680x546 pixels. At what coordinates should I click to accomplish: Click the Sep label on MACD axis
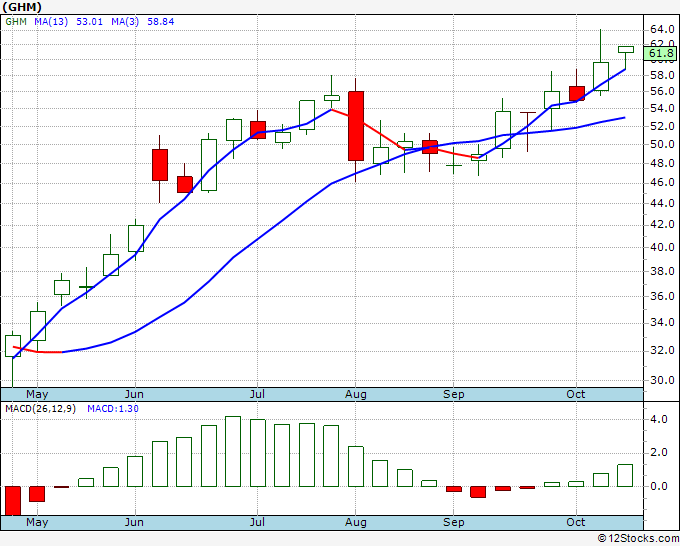coord(454,522)
